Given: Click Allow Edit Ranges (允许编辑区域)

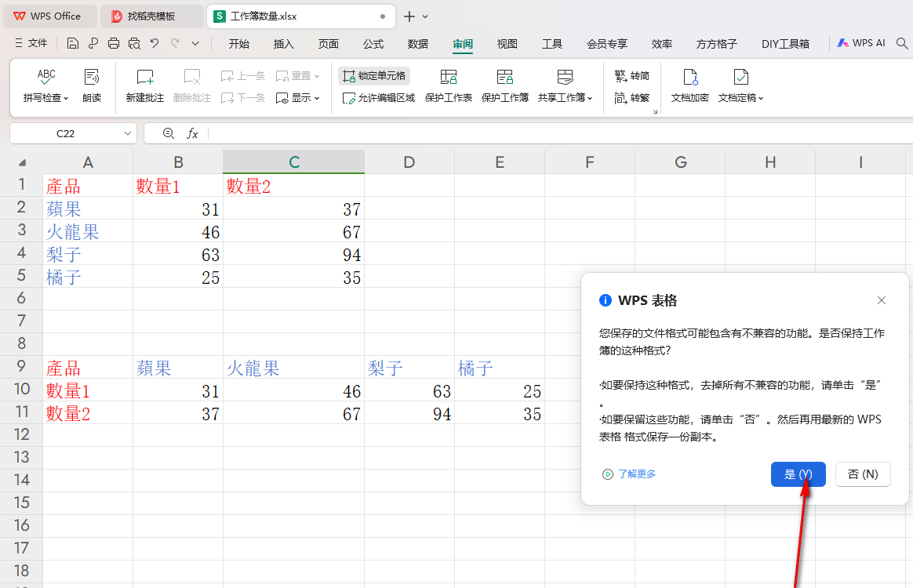Looking at the screenshot, I should coord(379,98).
